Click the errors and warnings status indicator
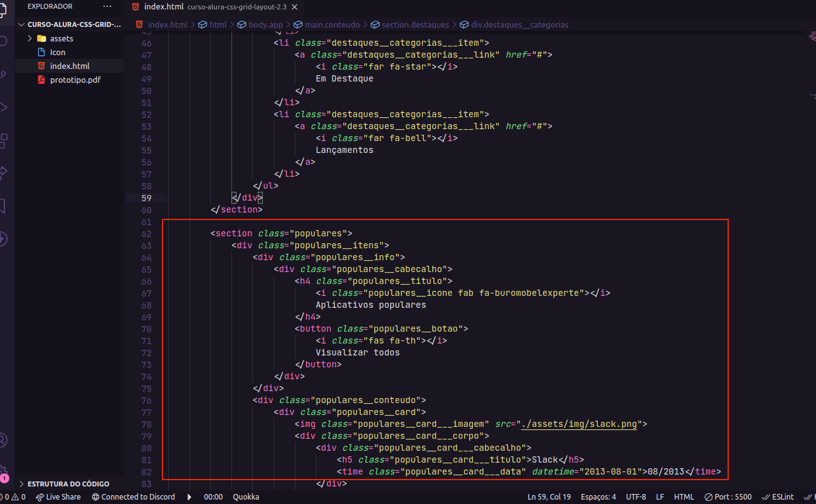The height and width of the screenshot is (504, 816). pos(13,497)
